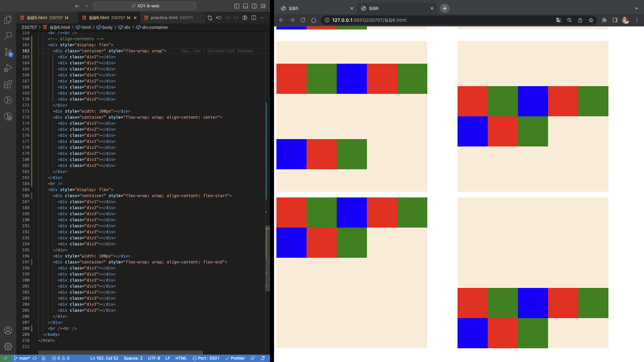The height and width of the screenshot is (362, 644).
Task: Open a new browser tab
Action: click(x=445, y=8)
